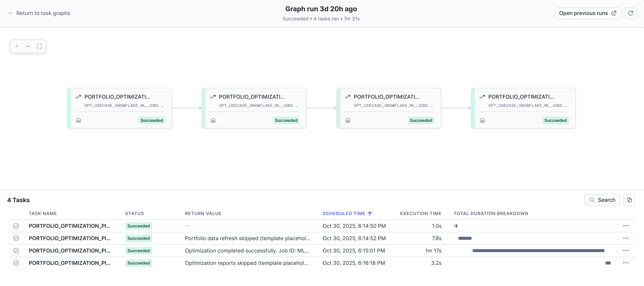
Task: Fit graph to screen with the expand icon
Action: [x=39, y=46]
